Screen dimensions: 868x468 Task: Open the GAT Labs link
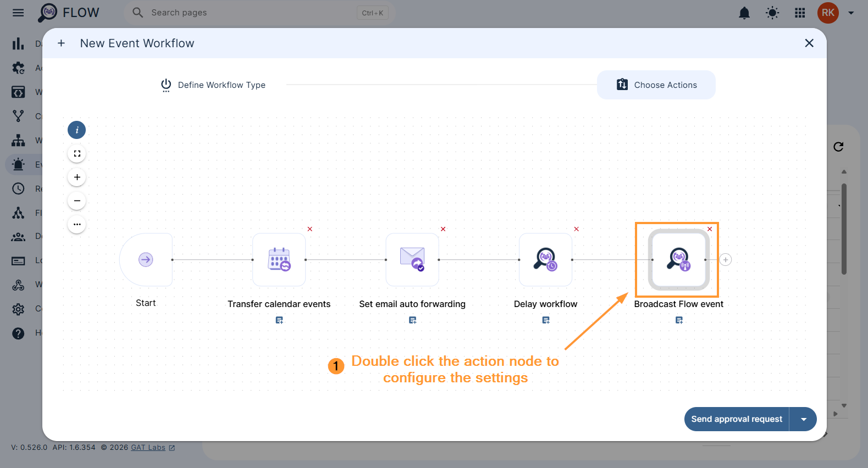148,448
